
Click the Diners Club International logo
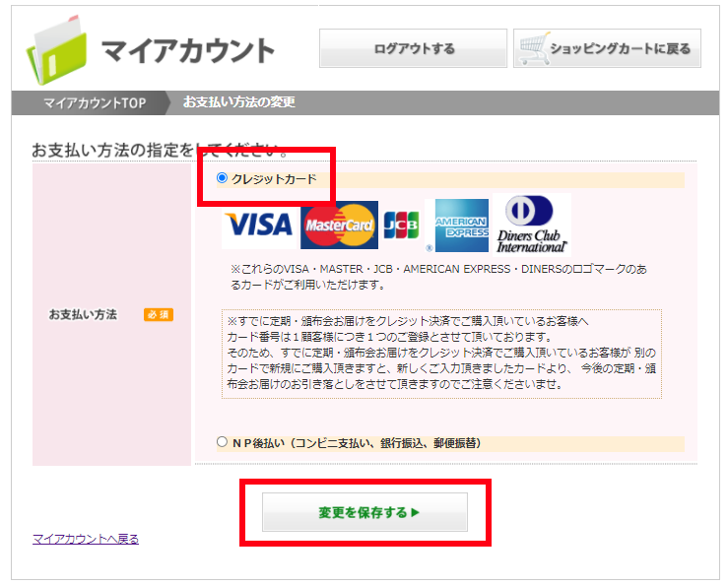point(532,226)
